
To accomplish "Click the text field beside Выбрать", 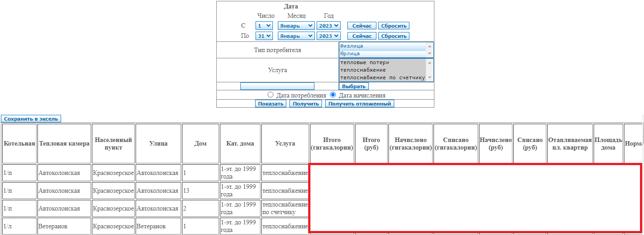I will pyautogui.click(x=277, y=86).
